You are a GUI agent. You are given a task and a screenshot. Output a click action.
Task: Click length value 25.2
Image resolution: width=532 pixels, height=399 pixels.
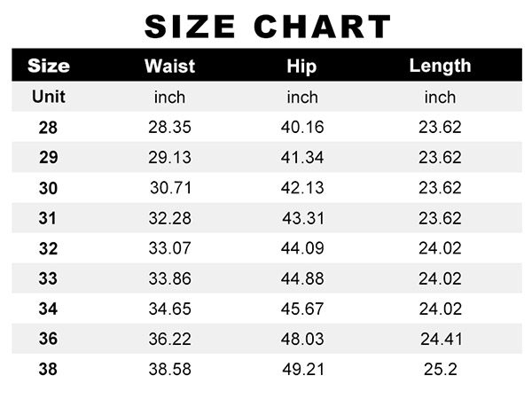[441, 369]
